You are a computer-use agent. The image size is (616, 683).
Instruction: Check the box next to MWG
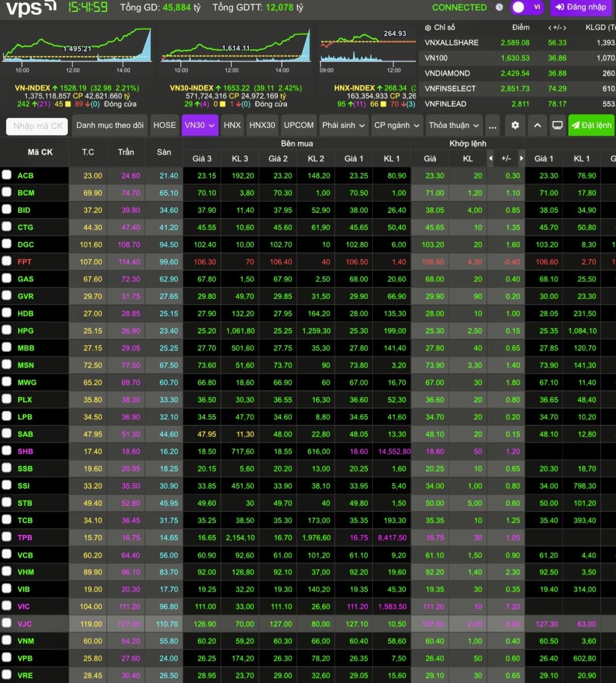[6, 382]
